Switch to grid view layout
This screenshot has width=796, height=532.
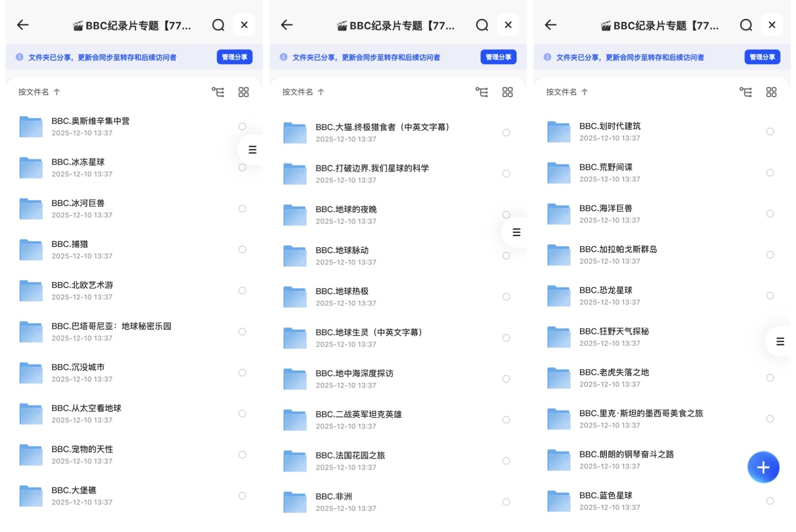tap(243, 92)
